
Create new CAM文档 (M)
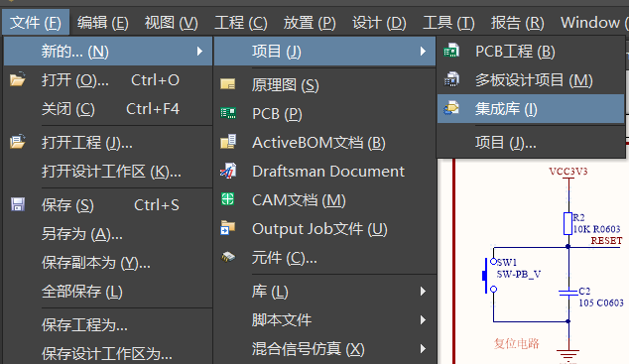pyautogui.click(x=324, y=200)
